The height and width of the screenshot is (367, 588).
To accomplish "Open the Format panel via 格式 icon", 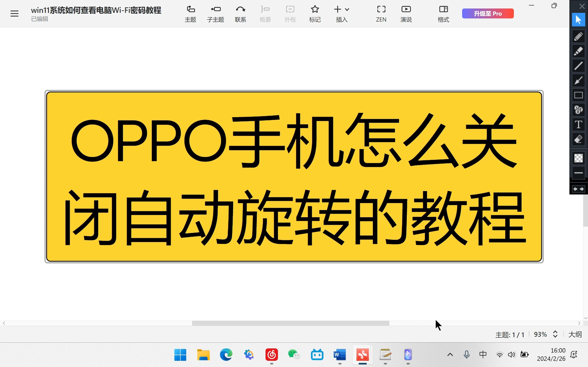I will (443, 13).
